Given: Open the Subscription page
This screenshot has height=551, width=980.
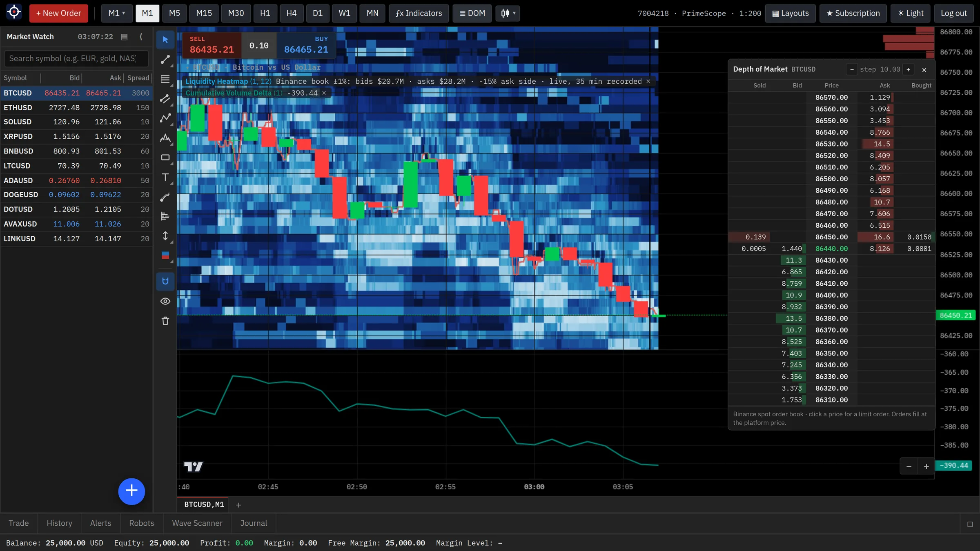Looking at the screenshot, I should (853, 13).
